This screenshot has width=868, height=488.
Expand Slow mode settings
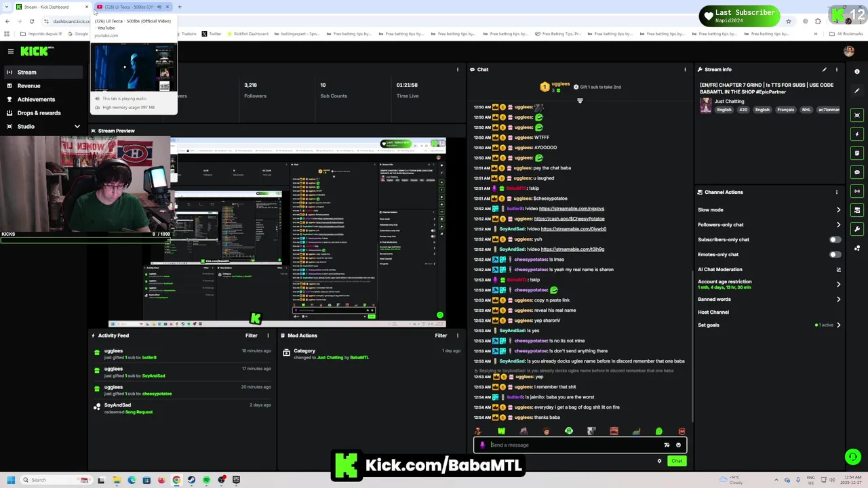838,209
